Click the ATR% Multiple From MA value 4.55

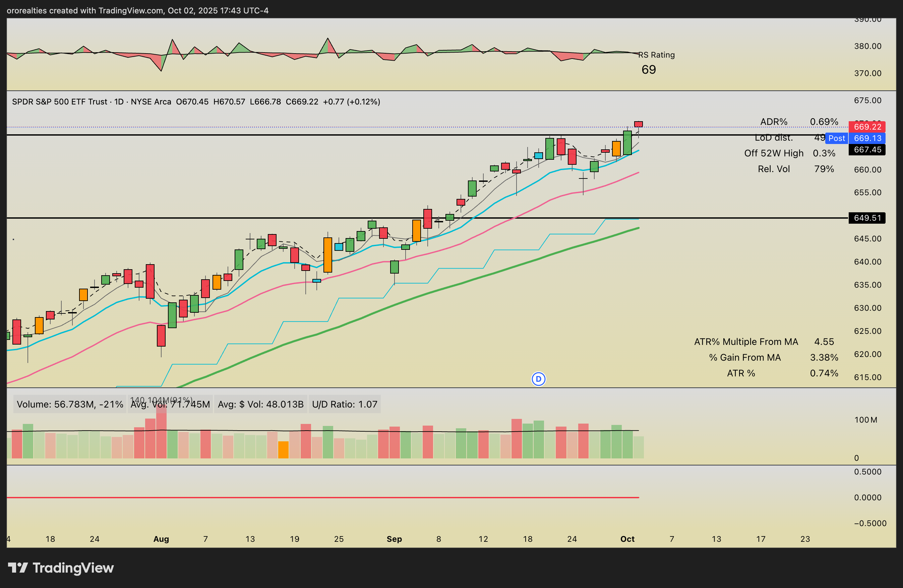(824, 342)
